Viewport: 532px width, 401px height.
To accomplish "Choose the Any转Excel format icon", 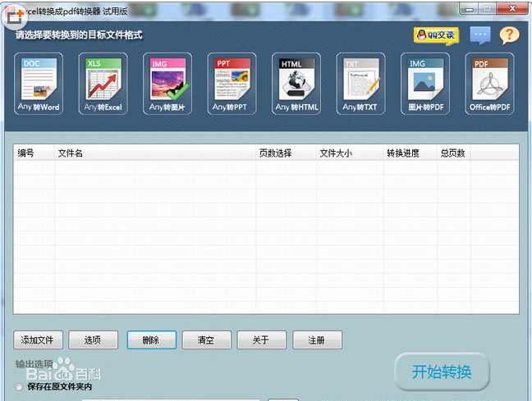I will click(103, 84).
